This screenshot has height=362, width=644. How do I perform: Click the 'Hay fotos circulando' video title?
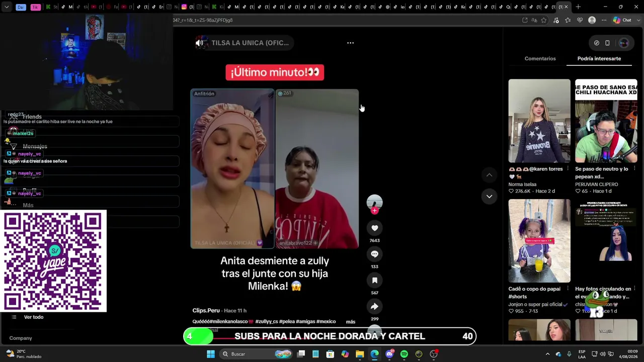pos(603,293)
